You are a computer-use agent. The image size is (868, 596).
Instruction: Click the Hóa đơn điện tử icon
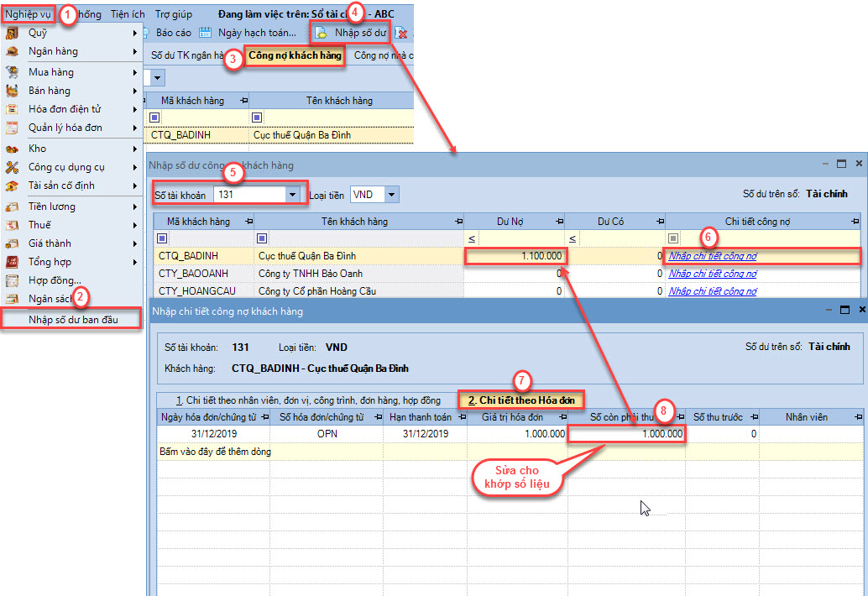point(12,110)
